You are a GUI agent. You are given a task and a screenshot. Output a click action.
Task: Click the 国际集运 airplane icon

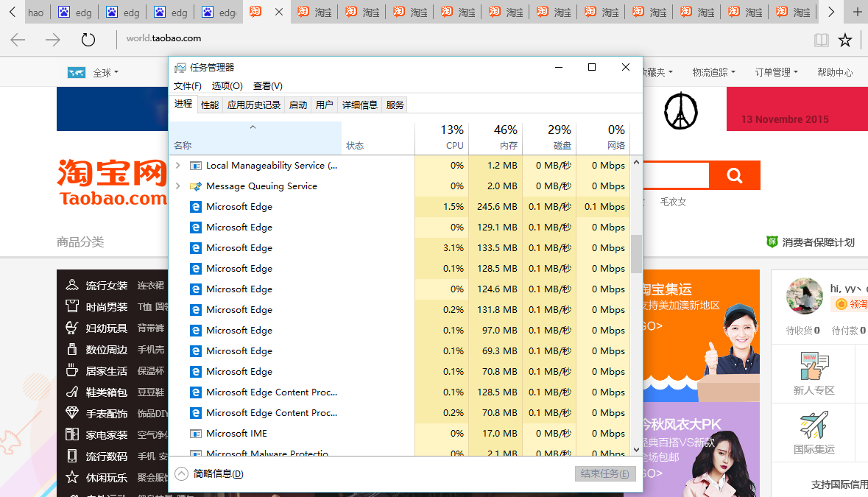coord(814,425)
